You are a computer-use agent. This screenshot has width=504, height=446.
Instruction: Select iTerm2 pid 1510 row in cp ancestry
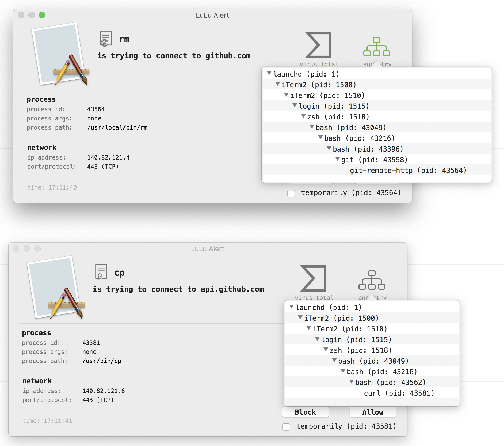[x=372, y=329]
